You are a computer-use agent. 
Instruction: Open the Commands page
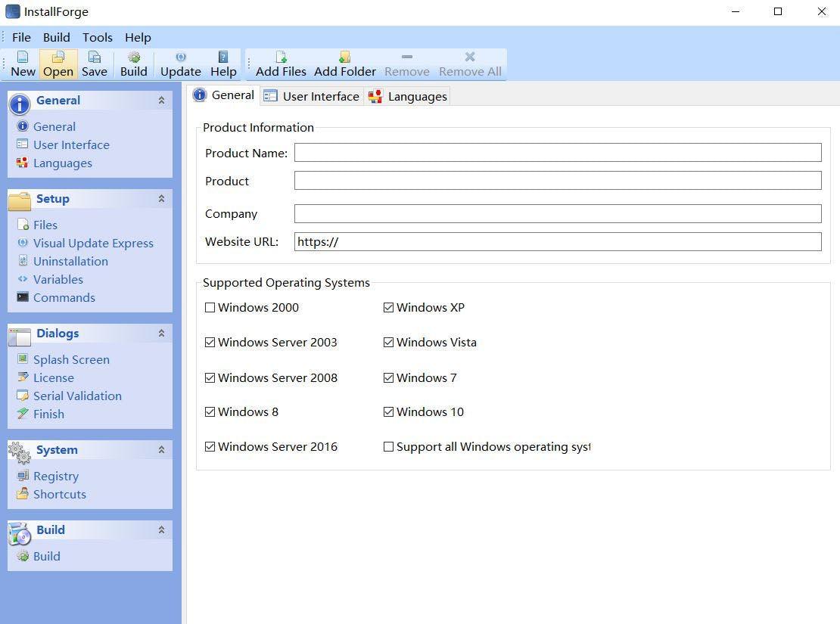click(x=64, y=298)
